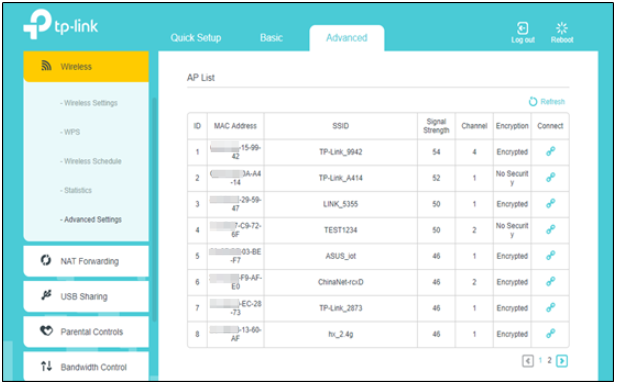Click the tp-link logo
Viewport: 617px width, 385px height.
(61, 24)
